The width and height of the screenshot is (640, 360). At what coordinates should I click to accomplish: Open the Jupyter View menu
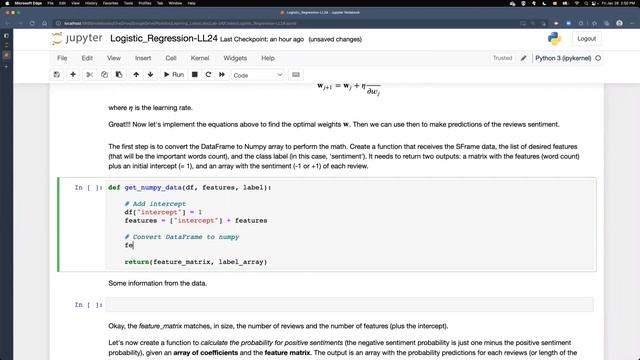114,58
